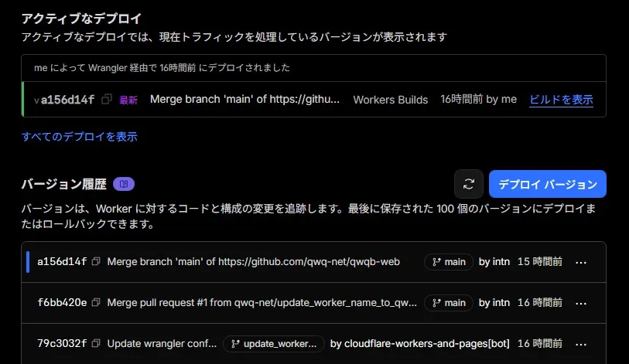Copy active deployment version ID a156d14f
This screenshot has width=629, height=364.
coord(107,99)
